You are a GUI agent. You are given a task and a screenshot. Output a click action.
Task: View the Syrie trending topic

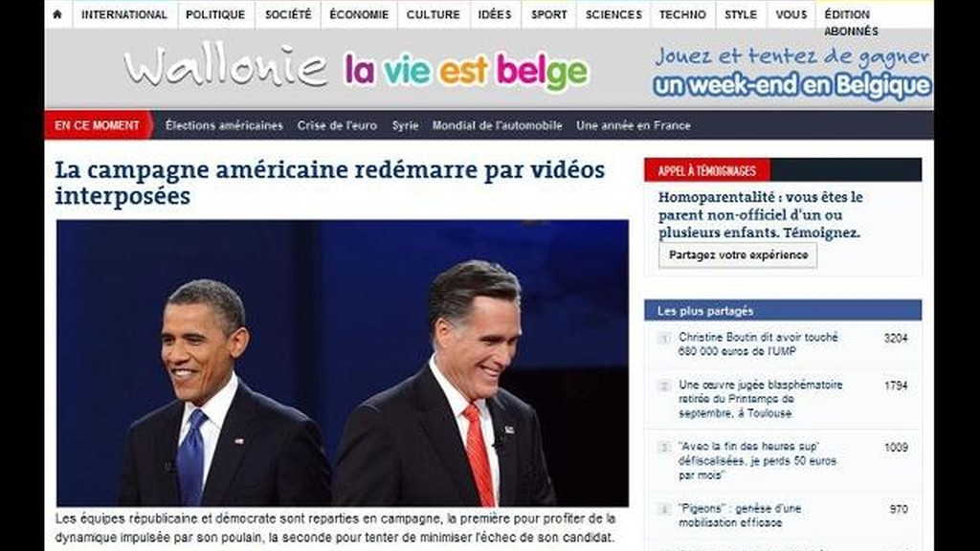tap(405, 125)
